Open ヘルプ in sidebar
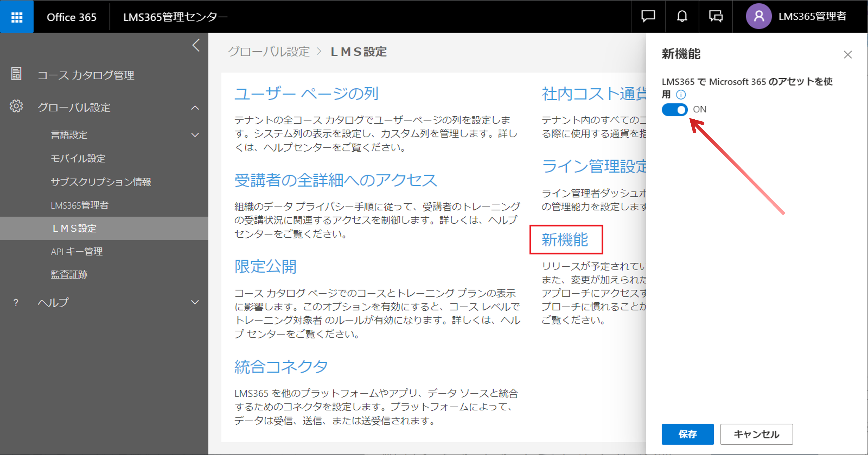Image resolution: width=868 pixels, height=455 pixels. coord(53,303)
